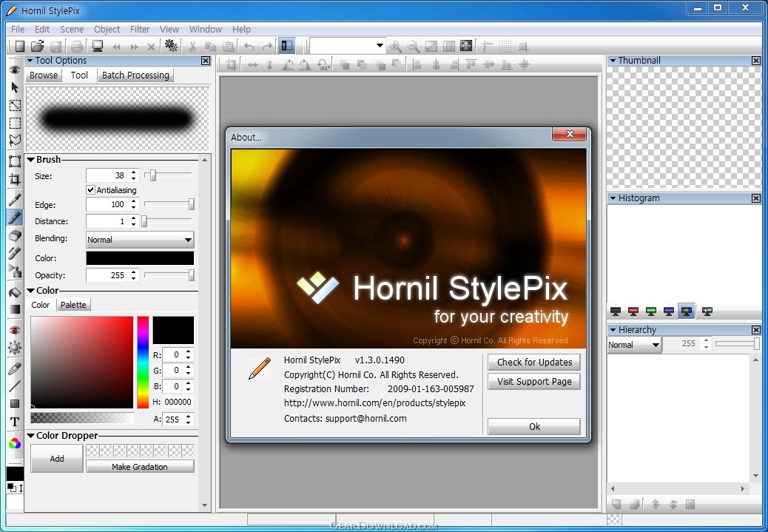
Task: Close the About dialog with X
Action: click(x=569, y=134)
